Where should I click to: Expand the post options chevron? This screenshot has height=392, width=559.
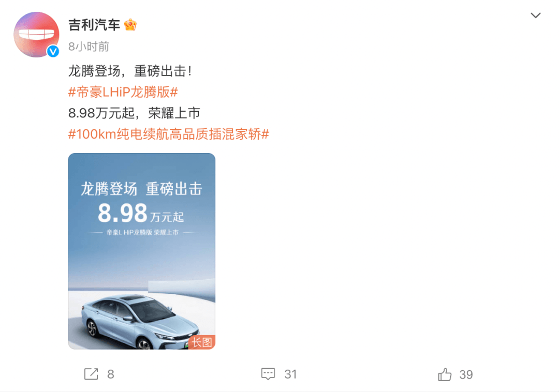tap(536, 16)
